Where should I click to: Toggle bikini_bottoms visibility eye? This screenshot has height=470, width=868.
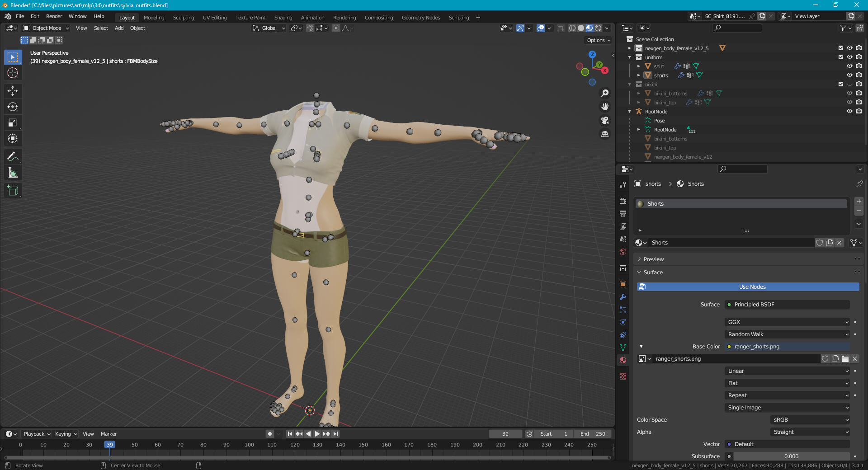pyautogui.click(x=849, y=93)
